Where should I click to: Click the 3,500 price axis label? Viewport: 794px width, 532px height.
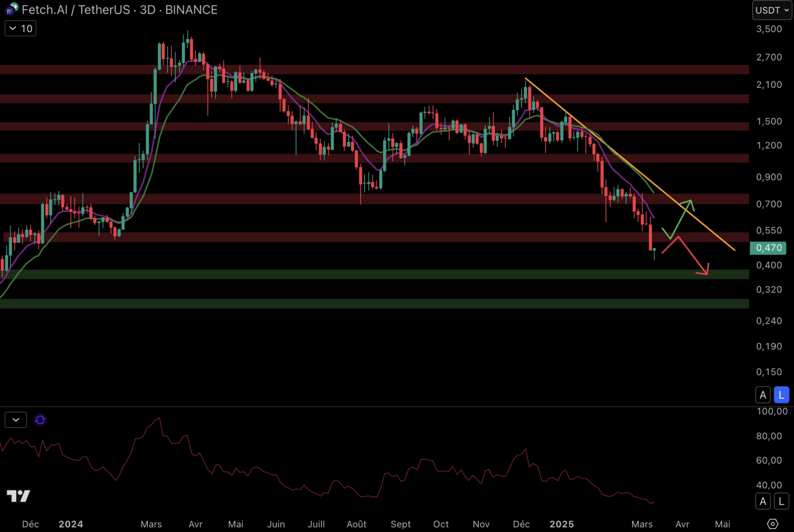click(x=769, y=29)
